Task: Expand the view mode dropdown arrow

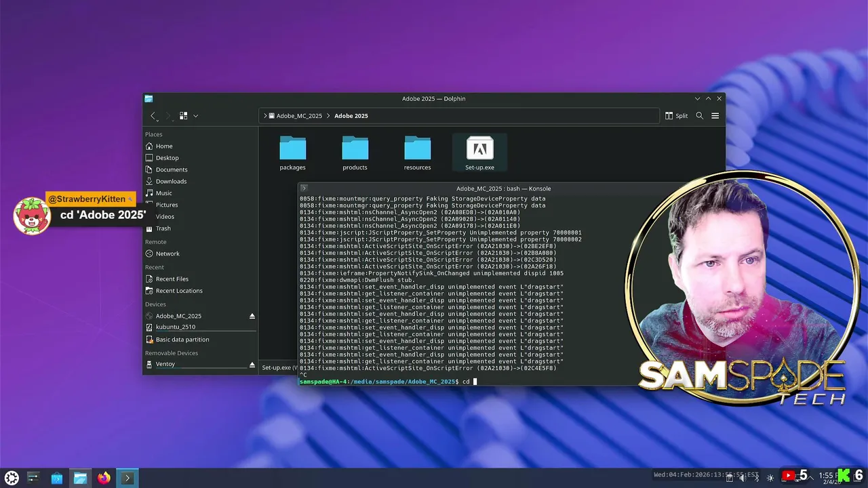Action: (195, 116)
